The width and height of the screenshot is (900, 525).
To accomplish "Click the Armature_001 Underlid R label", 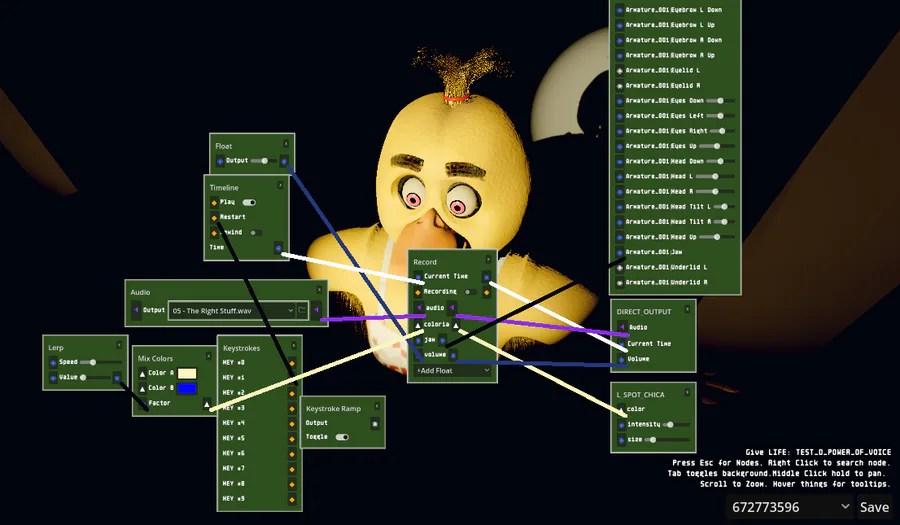I will (666, 282).
